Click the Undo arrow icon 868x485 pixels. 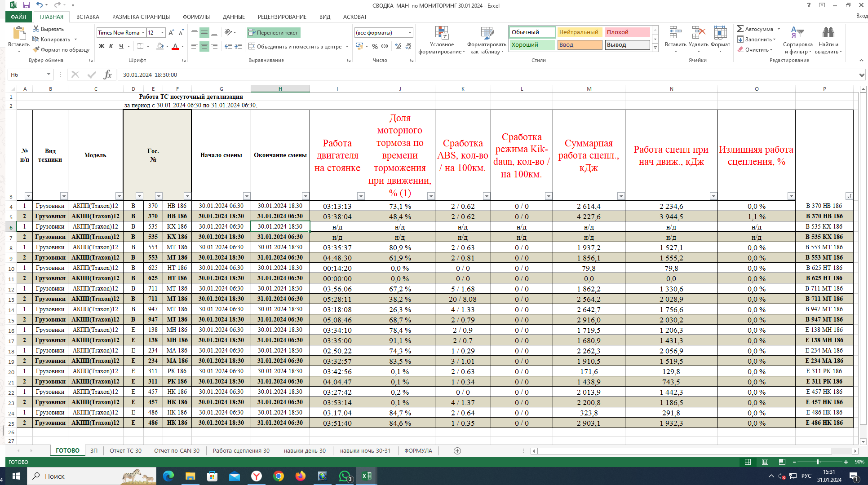pyautogui.click(x=40, y=5)
